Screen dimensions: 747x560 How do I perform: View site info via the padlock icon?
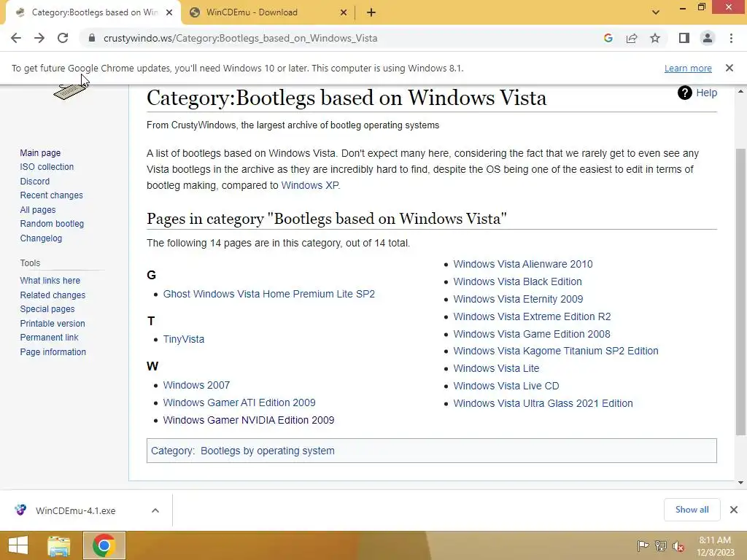tap(92, 38)
